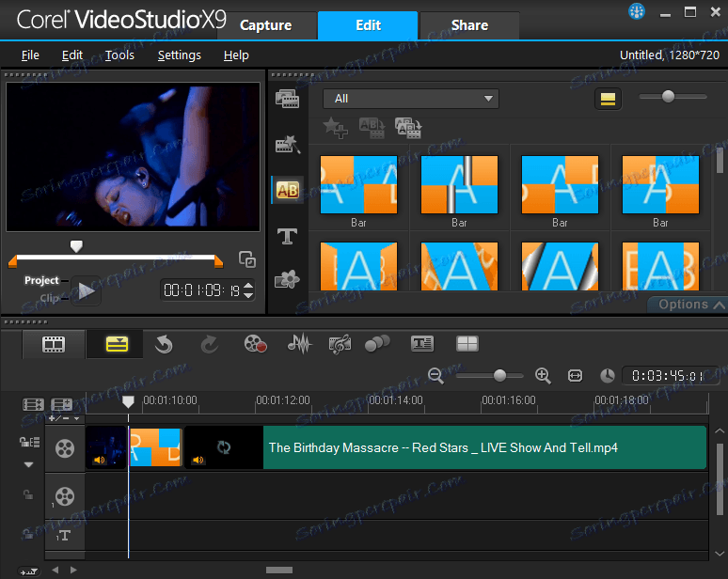Click the Overlay track button
This screenshot has width=728, height=579.
click(x=65, y=496)
